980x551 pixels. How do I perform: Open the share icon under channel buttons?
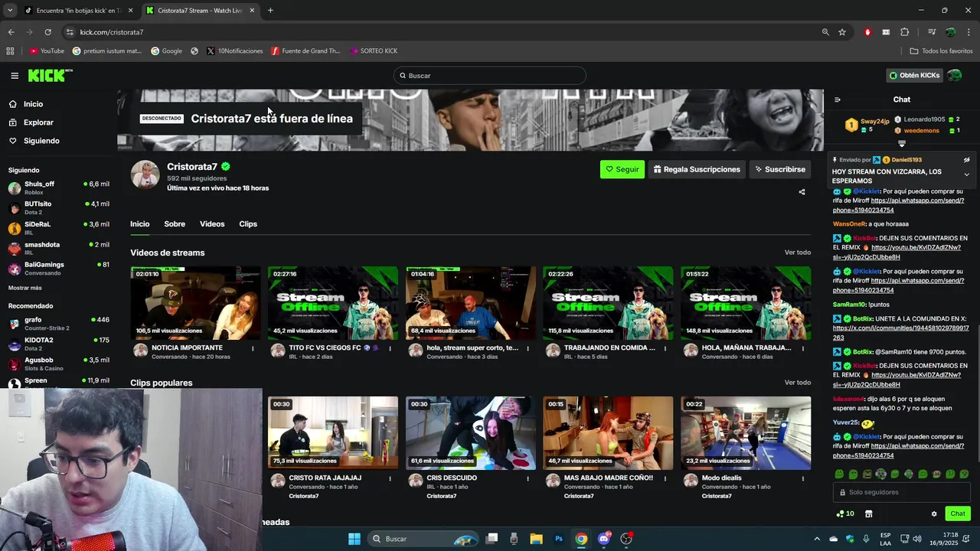(802, 192)
